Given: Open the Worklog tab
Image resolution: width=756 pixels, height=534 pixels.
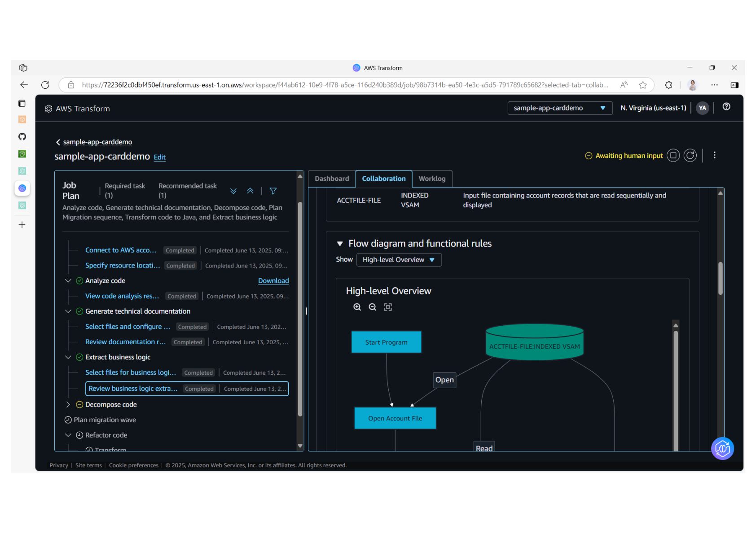Looking at the screenshot, I should pos(432,179).
